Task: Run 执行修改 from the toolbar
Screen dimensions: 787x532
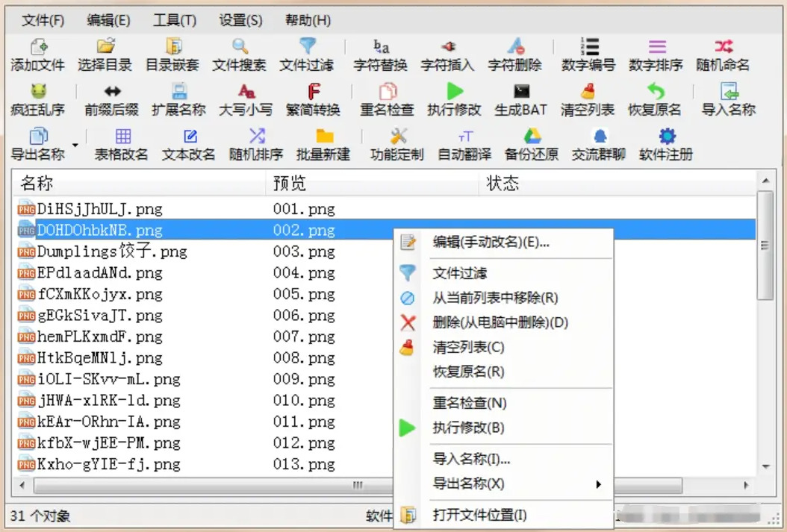Action: [454, 91]
